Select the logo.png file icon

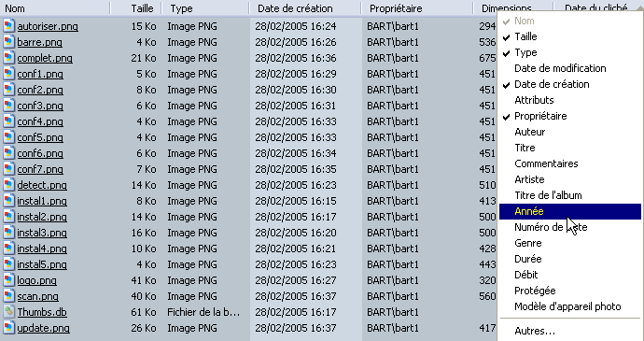[x=8, y=280]
